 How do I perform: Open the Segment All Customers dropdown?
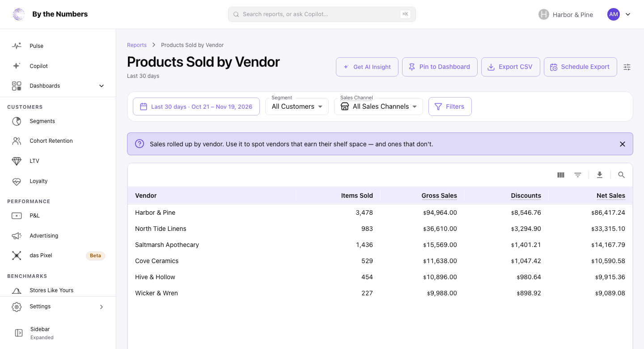tap(297, 106)
